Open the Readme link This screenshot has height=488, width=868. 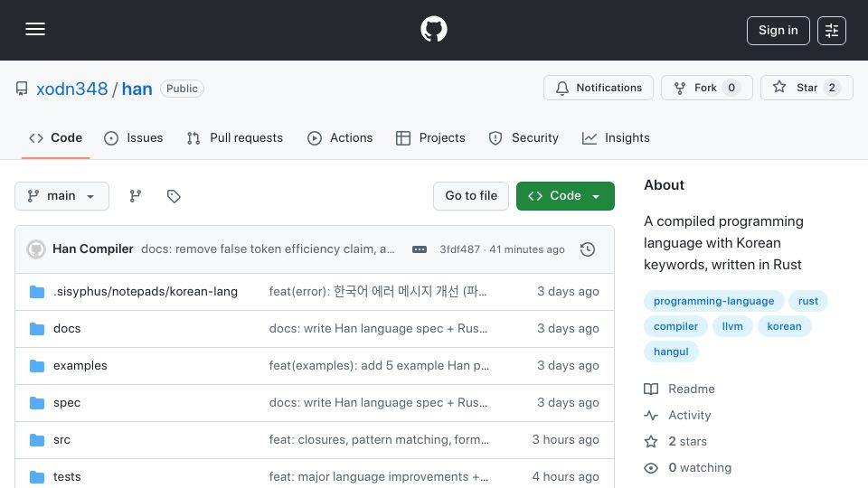click(x=692, y=389)
